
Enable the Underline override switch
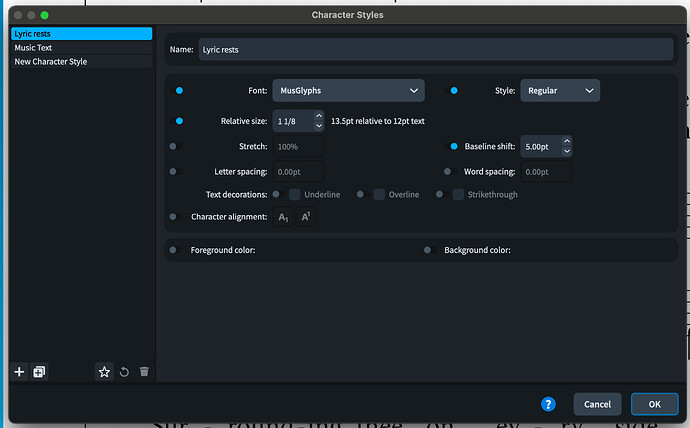[279, 194]
